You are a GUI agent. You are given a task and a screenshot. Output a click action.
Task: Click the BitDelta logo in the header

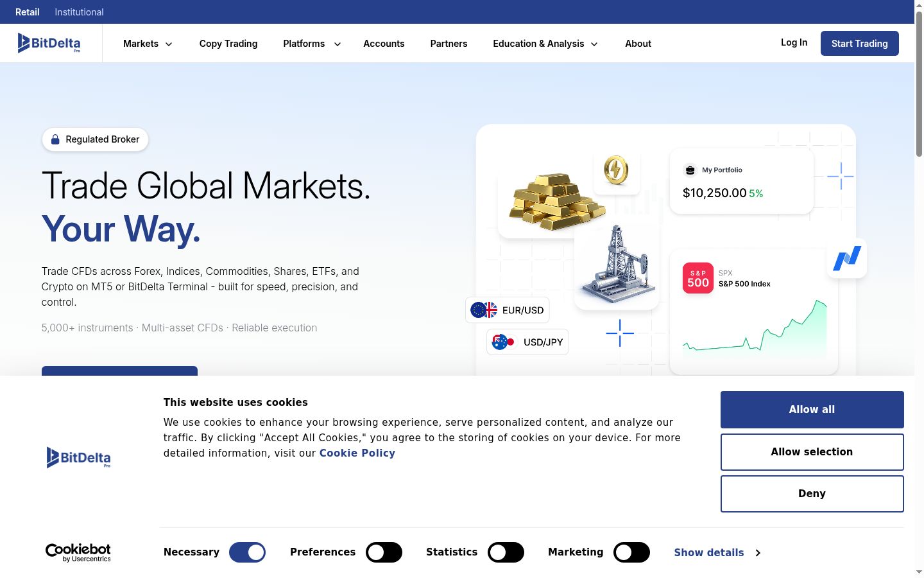tap(49, 43)
